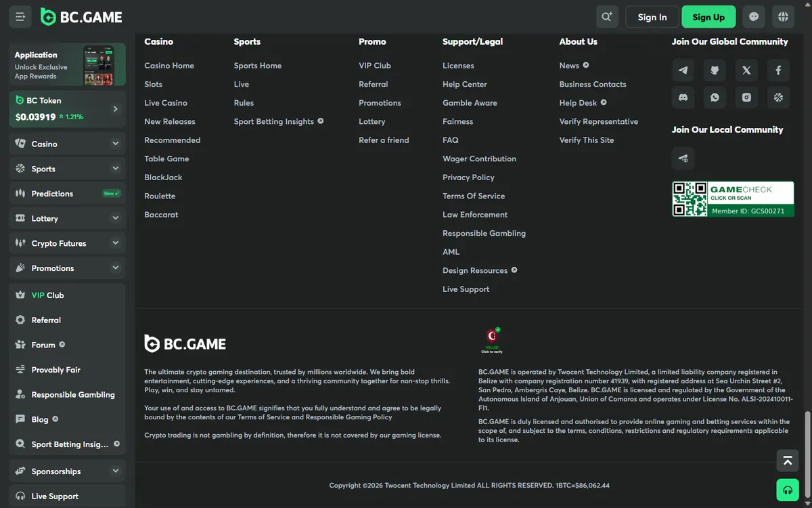
Task: Click the back-to-top arrow button
Action: [x=788, y=461]
